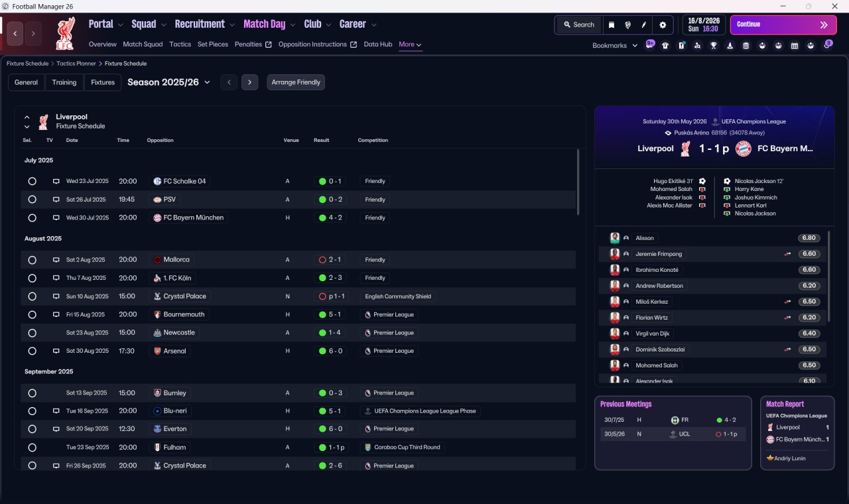
Task: Click the 30/7/25 previous meeting row
Action: 673,420
